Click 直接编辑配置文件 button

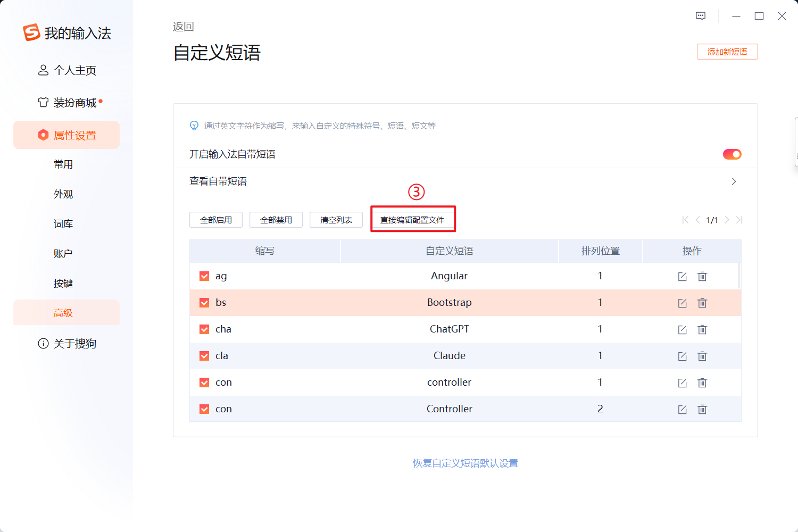[x=412, y=220]
